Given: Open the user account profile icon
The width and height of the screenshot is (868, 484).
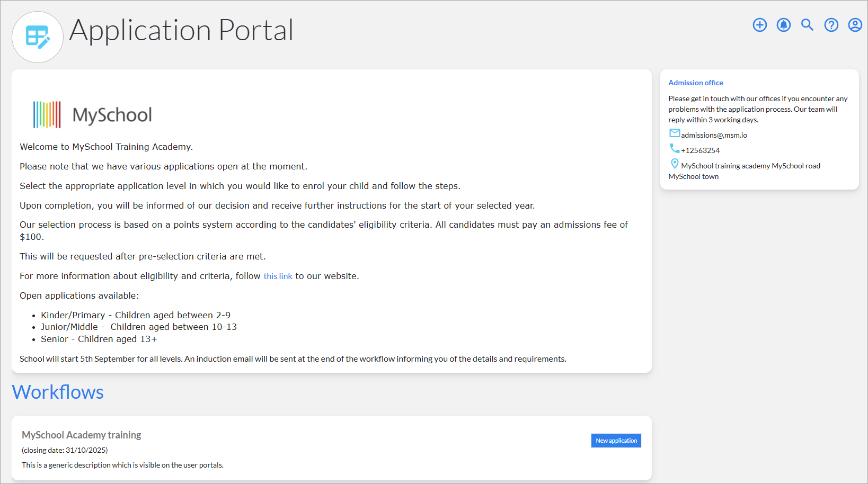Looking at the screenshot, I should (855, 24).
